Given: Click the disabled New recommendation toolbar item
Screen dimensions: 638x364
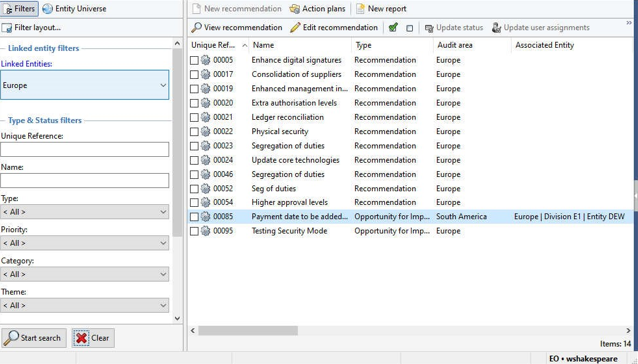Looking at the screenshot, I should click(x=236, y=9).
